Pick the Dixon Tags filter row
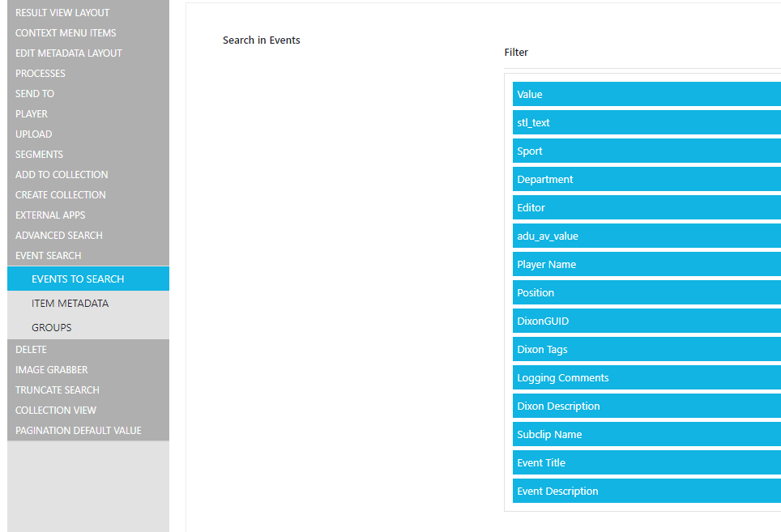The width and height of the screenshot is (781, 532). [646, 350]
